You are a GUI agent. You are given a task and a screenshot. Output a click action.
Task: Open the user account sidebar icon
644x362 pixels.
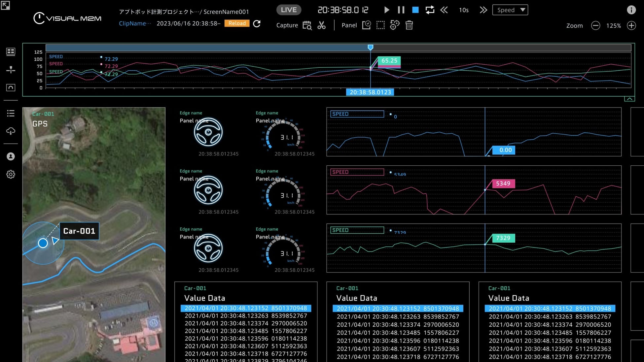(x=11, y=156)
